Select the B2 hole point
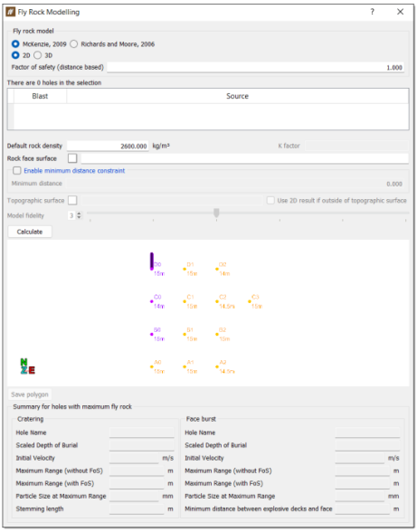 coord(217,334)
